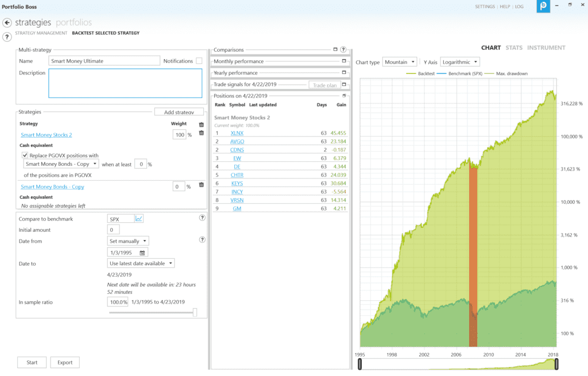Viewport: 588px width, 376px height.
Task: Open the Smart Money Stocks 2 link
Action: (46, 135)
